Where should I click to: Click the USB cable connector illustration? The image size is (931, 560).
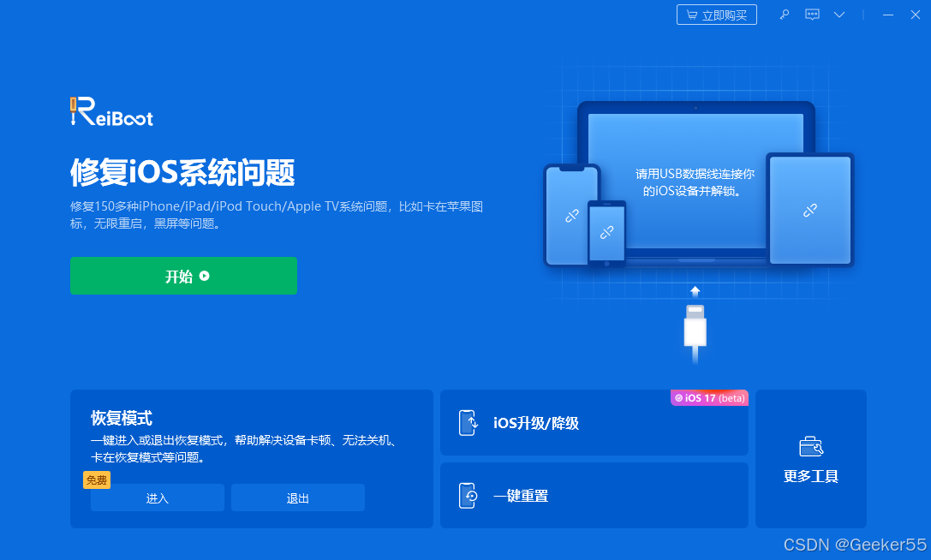tap(695, 332)
